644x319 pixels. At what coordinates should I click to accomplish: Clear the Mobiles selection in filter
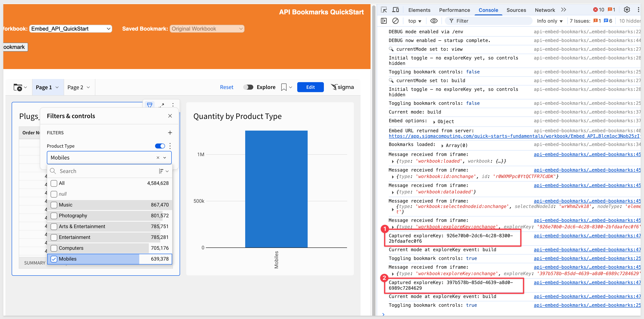[158, 158]
